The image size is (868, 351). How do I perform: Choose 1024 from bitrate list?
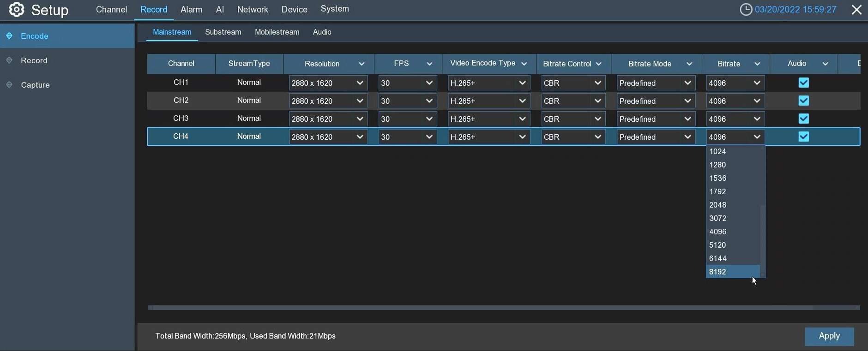(x=733, y=151)
